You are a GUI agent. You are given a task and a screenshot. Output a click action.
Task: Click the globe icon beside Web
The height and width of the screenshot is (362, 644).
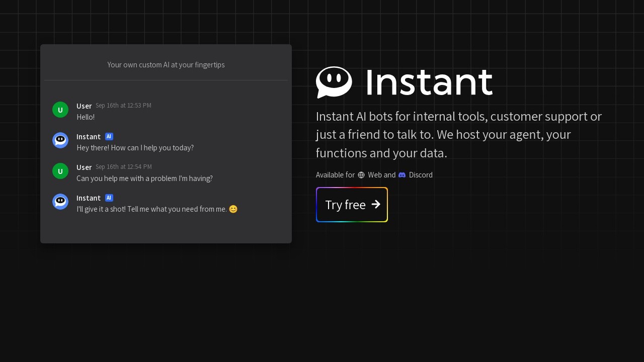pyautogui.click(x=361, y=175)
